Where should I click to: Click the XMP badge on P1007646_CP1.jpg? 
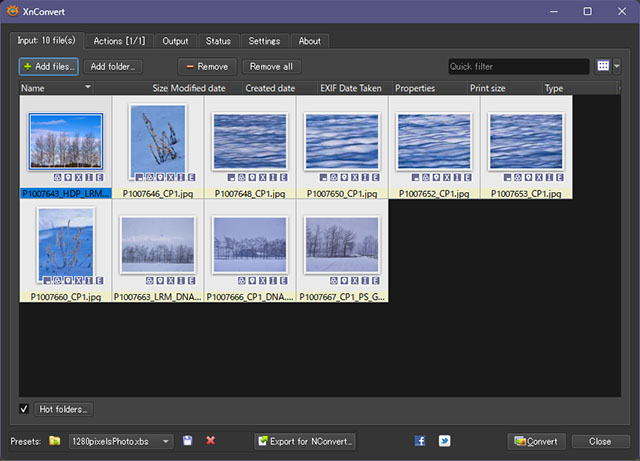(x=171, y=177)
